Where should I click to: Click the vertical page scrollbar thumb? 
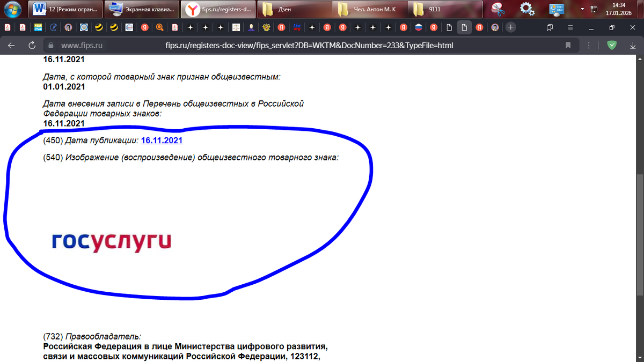click(640, 234)
